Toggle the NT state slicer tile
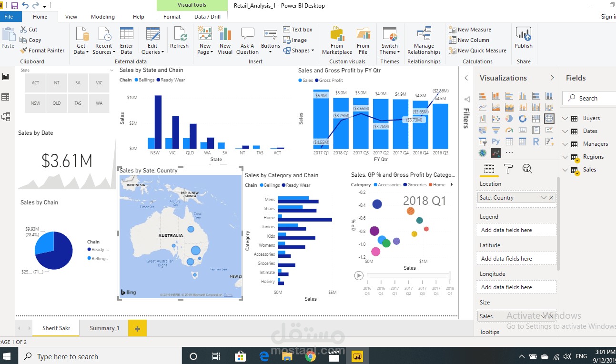The width and height of the screenshot is (616, 364). 57,83
